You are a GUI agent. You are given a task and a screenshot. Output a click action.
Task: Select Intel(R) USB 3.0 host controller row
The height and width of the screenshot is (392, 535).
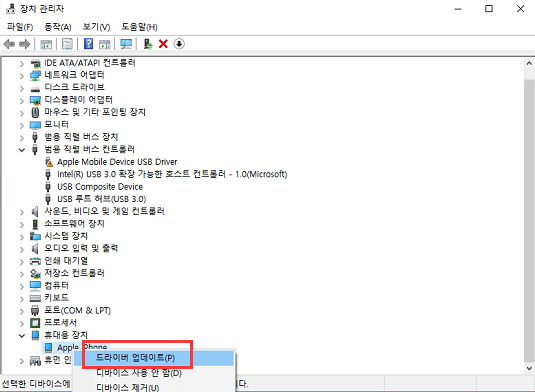[x=172, y=174]
